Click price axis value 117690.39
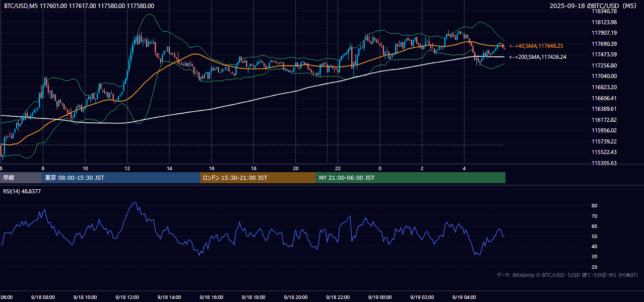The width and height of the screenshot is (644, 302). [x=604, y=44]
